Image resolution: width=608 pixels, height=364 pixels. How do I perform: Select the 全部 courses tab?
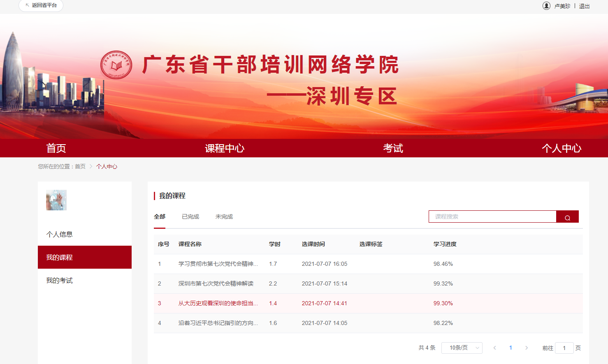tap(160, 217)
